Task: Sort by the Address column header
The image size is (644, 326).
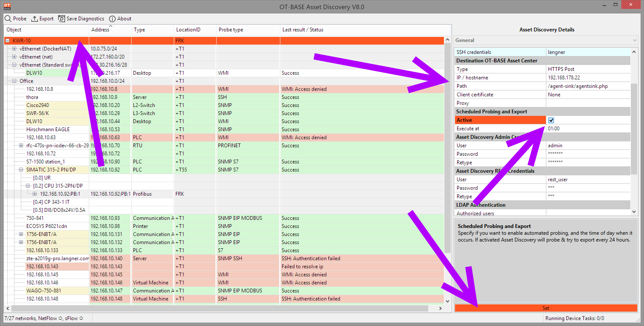Action: [110, 30]
